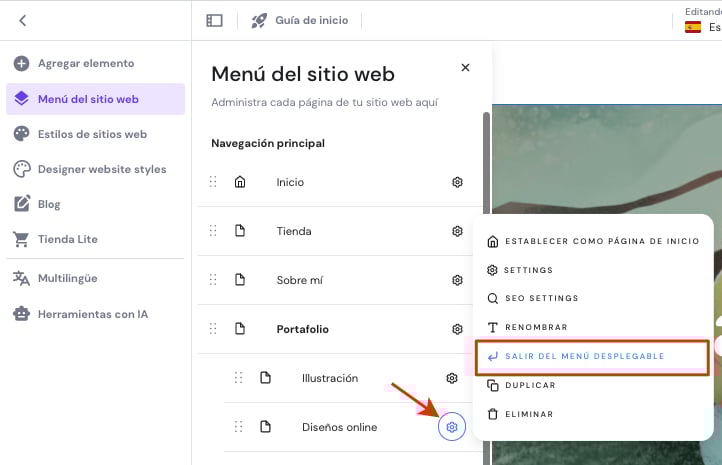Click the back arrow at top left
This screenshot has height=465, width=722.
[22, 20]
